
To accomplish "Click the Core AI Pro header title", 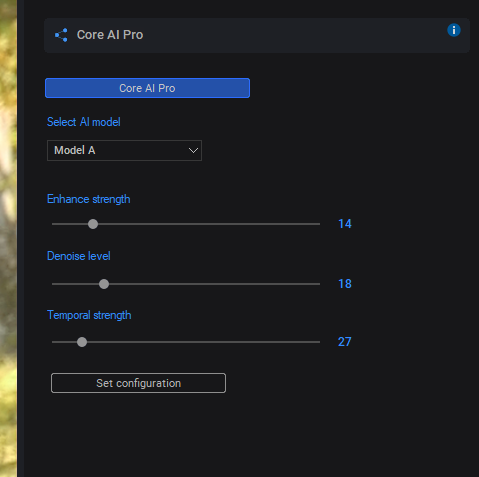I will click(x=110, y=35).
